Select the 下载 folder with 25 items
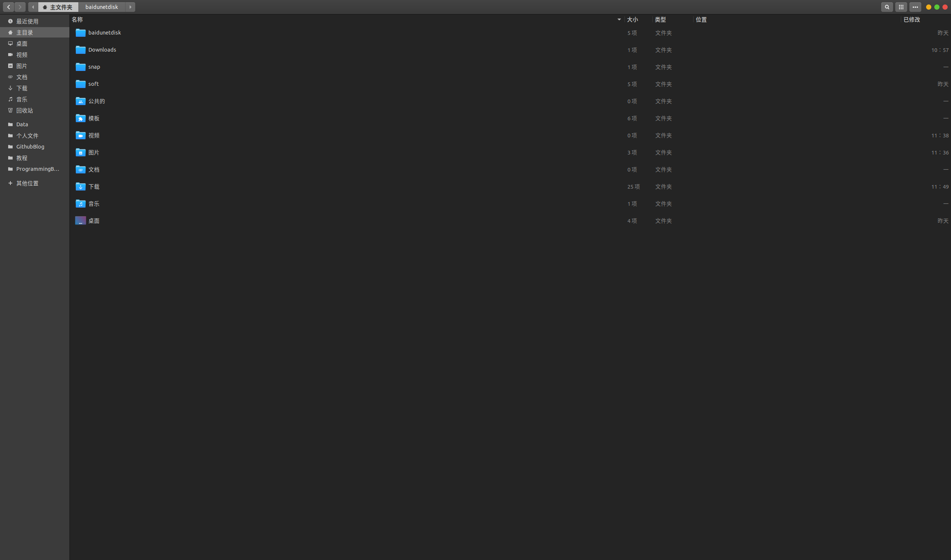 tap(93, 186)
